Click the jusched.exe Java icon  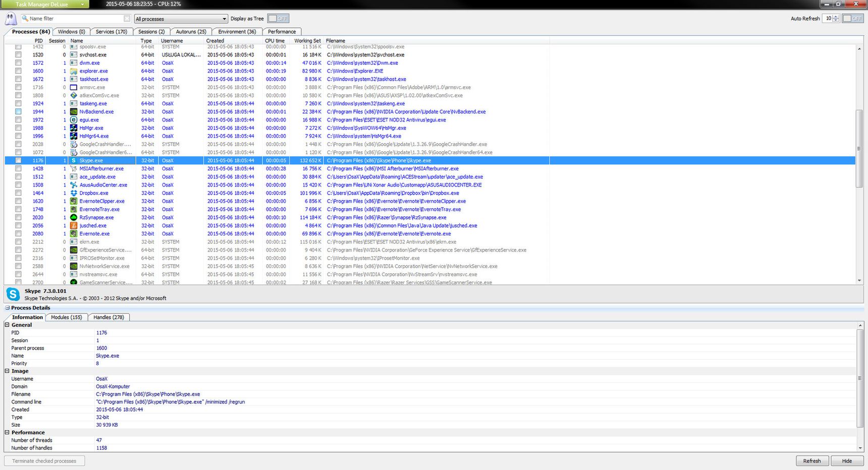pyautogui.click(x=74, y=225)
